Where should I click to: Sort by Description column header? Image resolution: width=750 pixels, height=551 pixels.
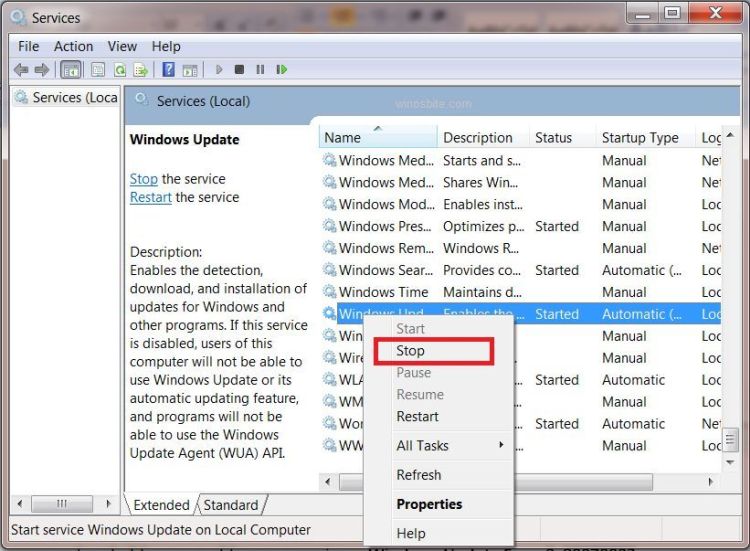tap(483, 138)
